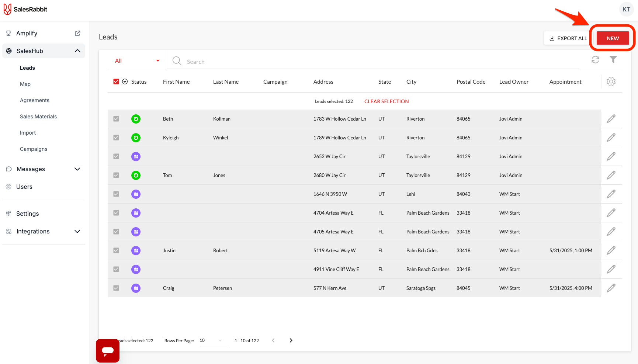Edit the 4705 Artesa Way E lead
This screenshot has width=638, height=364.
611,232
